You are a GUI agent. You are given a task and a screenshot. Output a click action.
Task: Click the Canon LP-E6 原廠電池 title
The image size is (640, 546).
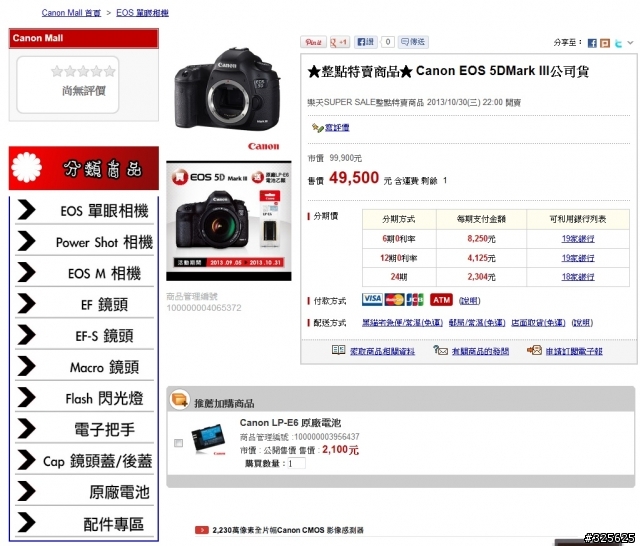[290, 423]
